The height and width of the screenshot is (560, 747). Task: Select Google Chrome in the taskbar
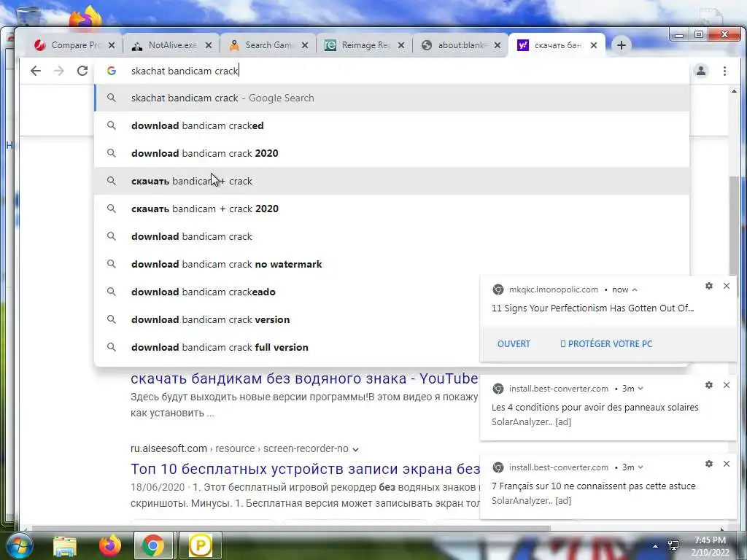click(x=153, y=545)
